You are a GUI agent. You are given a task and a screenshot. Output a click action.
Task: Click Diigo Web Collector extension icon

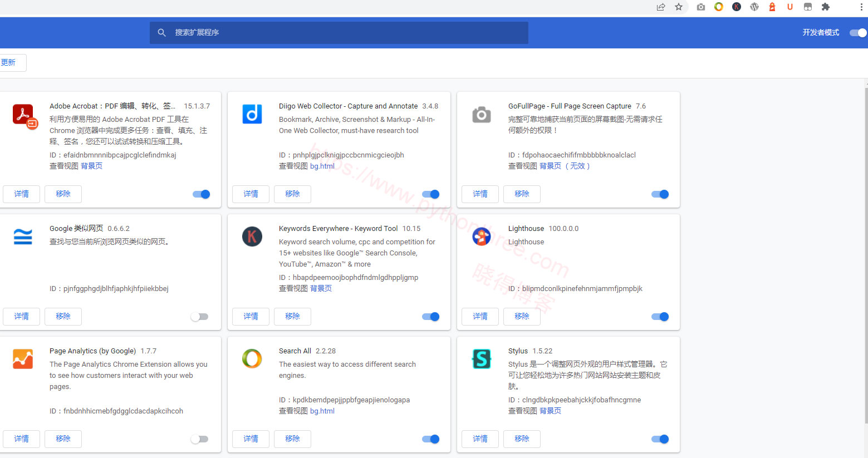(x=252, y=114)
